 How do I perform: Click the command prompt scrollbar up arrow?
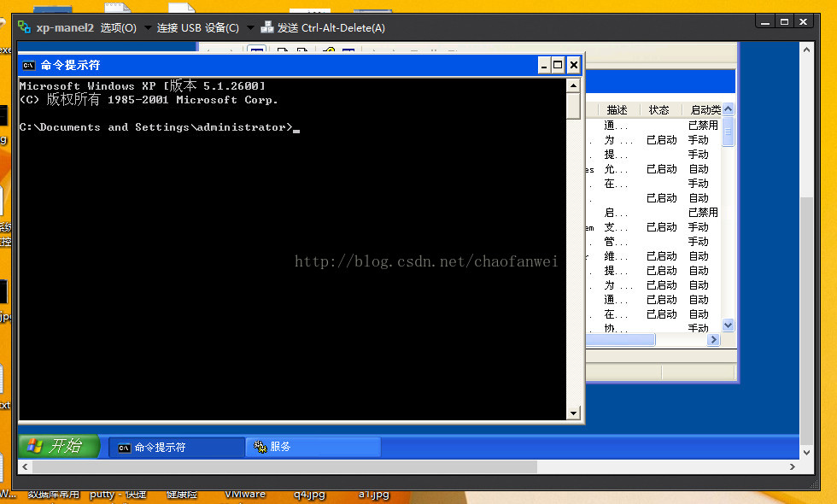573,85
